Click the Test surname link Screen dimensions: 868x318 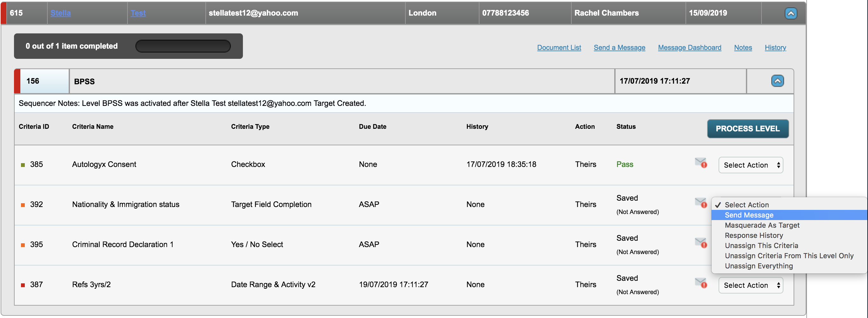click(138, 13)
